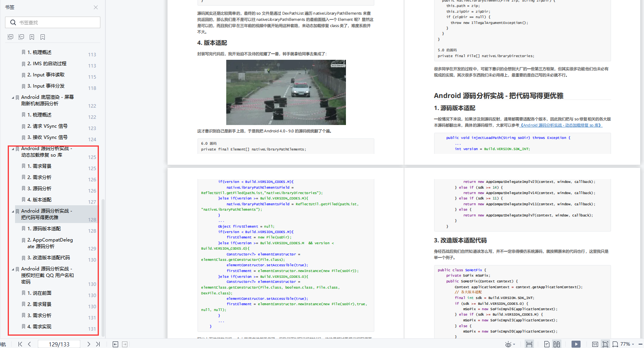Expand all bookmarks with the dashed plus icon
Screen dimensions: 644x348
coord(10,37)
